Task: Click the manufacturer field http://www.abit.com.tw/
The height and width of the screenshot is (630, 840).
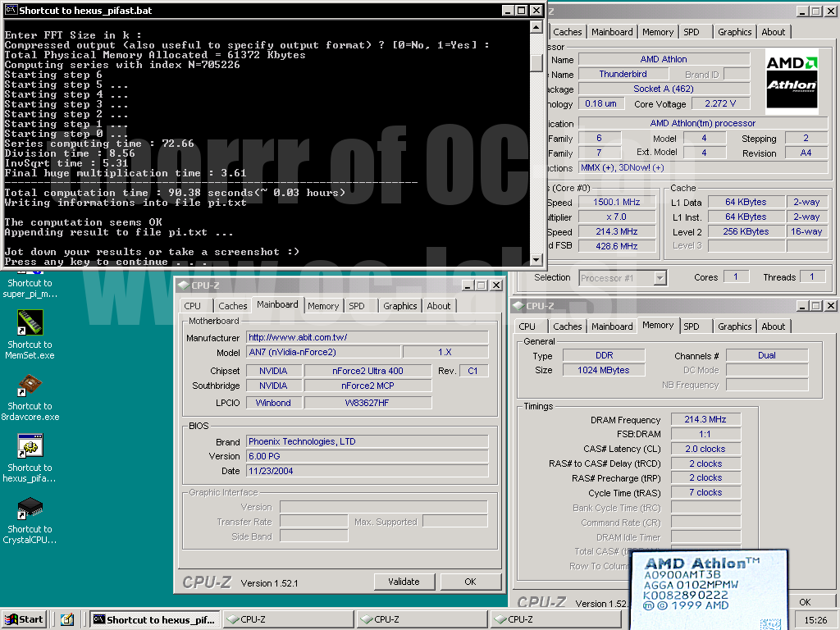Action: click(x=367, y=337)
